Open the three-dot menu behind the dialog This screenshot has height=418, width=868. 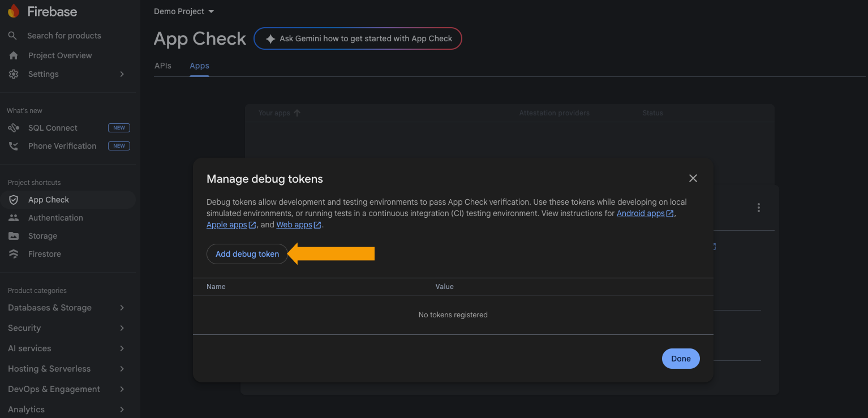click(x=759, y=208)
